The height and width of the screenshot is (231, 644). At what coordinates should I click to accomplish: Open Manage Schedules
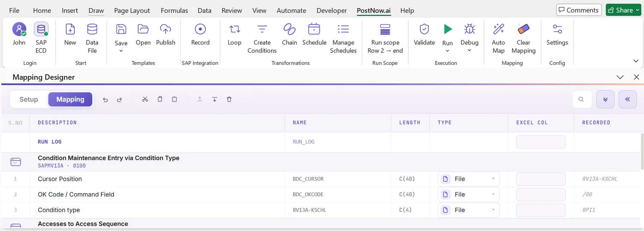(x=343, y=29)
